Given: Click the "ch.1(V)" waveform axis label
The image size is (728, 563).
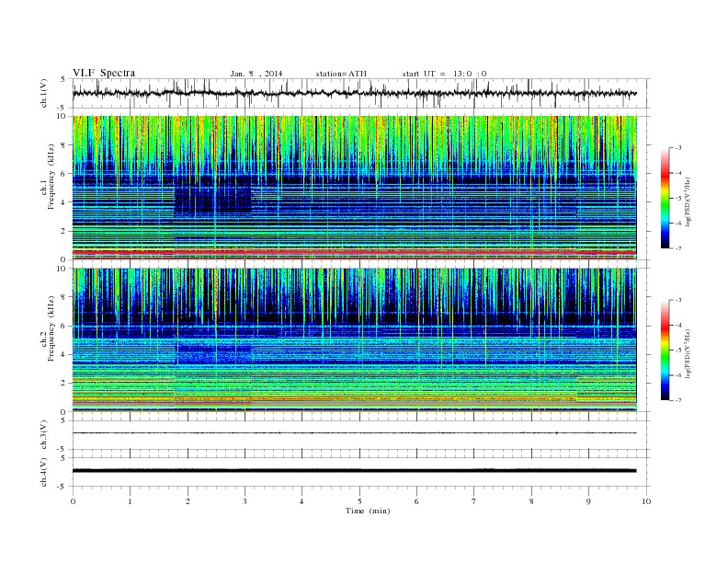Looking at the screenshot, I should point(43,93).
